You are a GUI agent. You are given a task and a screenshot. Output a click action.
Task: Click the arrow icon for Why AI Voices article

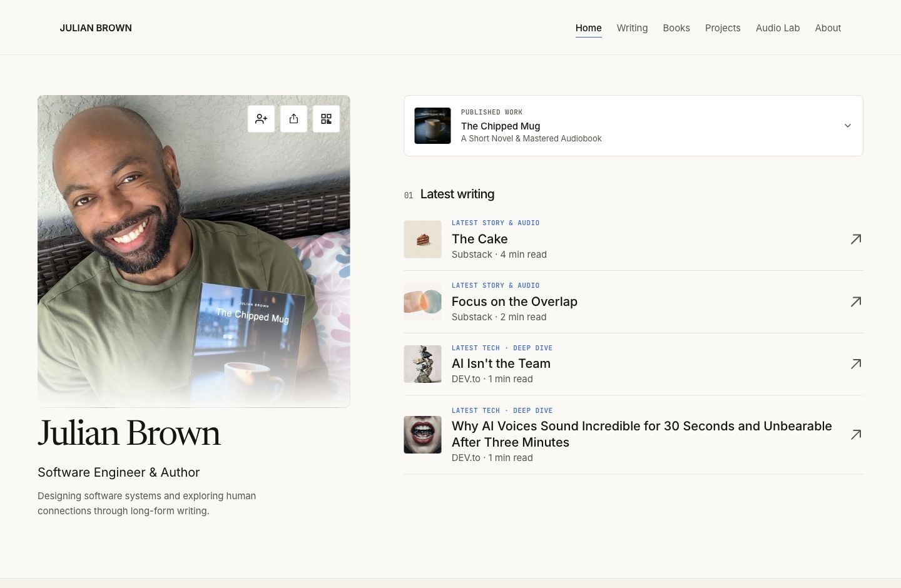tap(856, 435)
